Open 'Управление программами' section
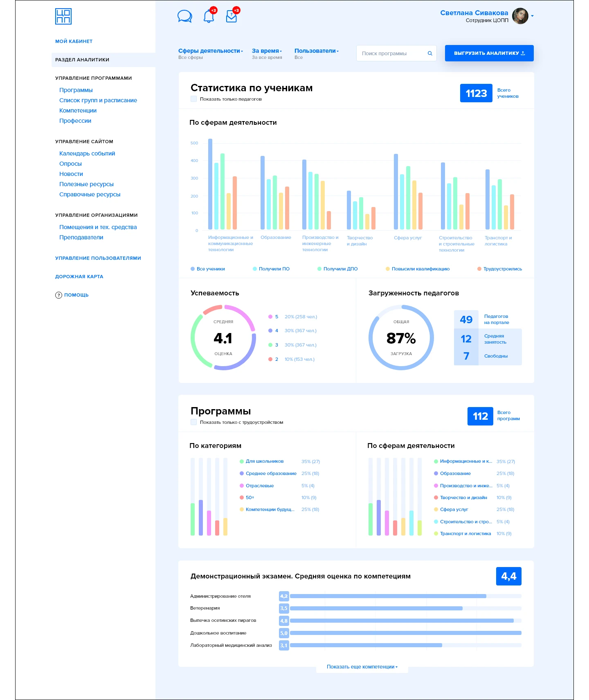Screen dimensions: 589x700 click(x=94, y=78)
